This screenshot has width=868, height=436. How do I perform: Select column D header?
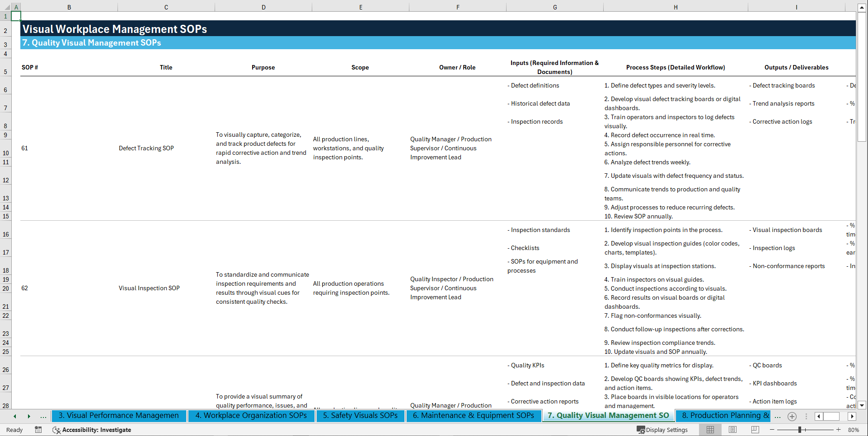coord(263,7)
